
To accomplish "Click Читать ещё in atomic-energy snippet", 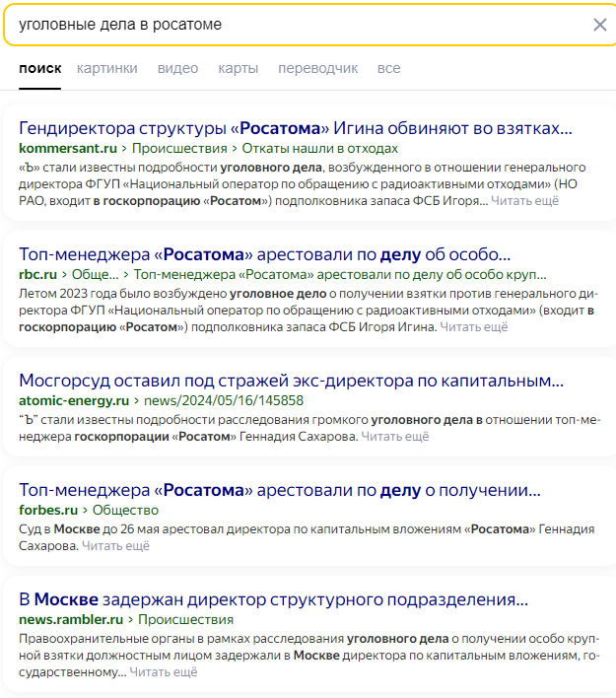I will [x=395, y=437].
